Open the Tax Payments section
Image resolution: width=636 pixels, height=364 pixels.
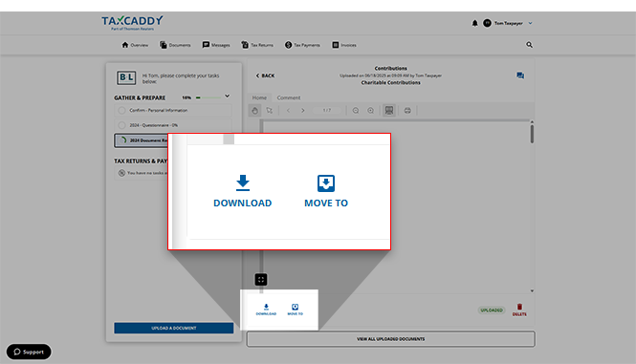pos(302,45)
